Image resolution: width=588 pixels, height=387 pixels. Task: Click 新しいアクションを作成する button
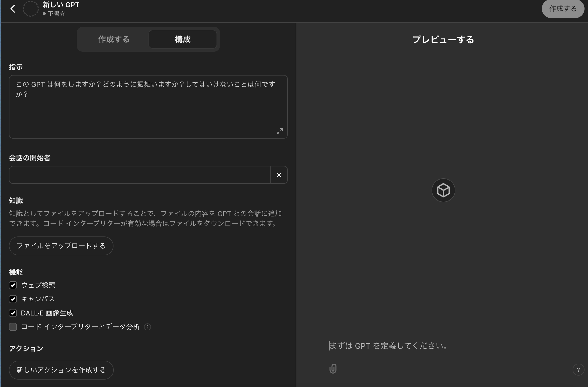coord(61,370)
